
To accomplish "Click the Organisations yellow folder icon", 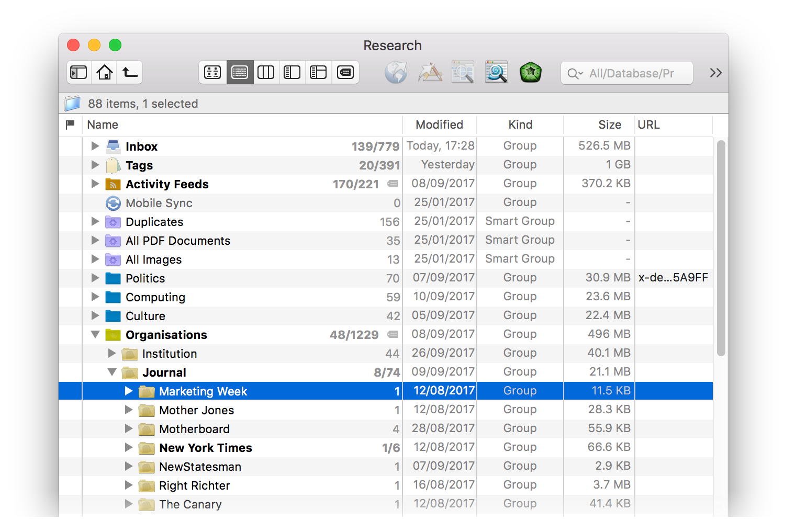I will pos(113,335).
